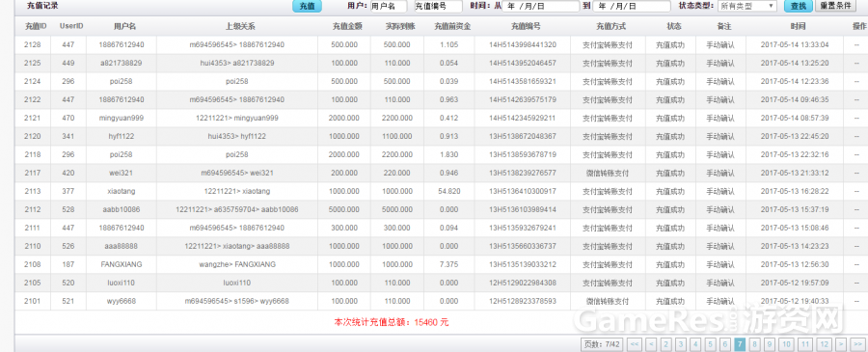The image size is (868, 352).
Task: Click recharge ID 2101 cell
Action: (33, 301)
